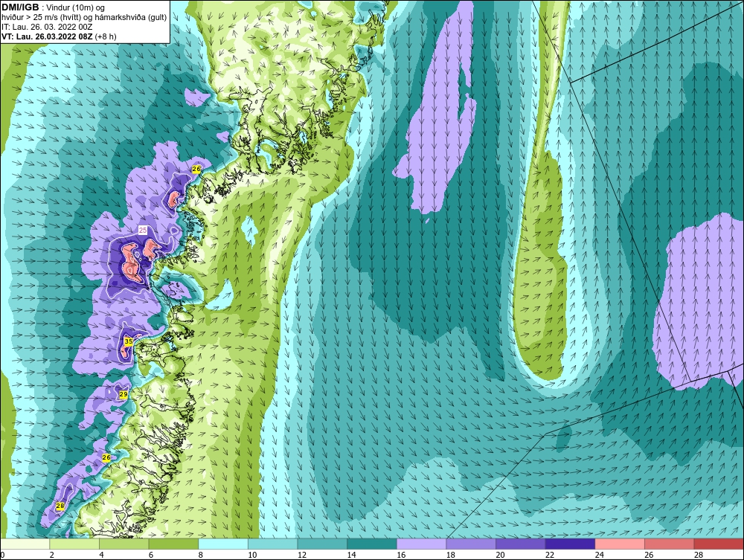The height and width of the screenshot is (560, 744).
Task: Click the legend scale number 12
Action: pyautogui.click(x=302, y=555)
